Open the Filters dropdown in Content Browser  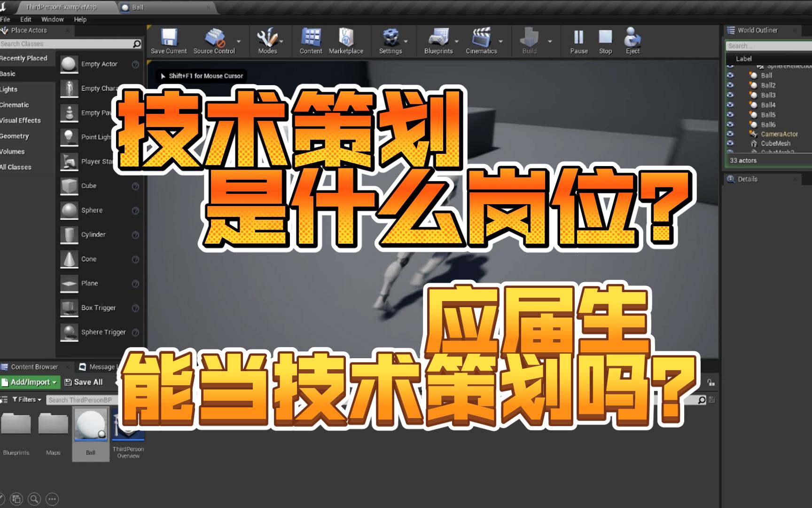pos(27,399)
